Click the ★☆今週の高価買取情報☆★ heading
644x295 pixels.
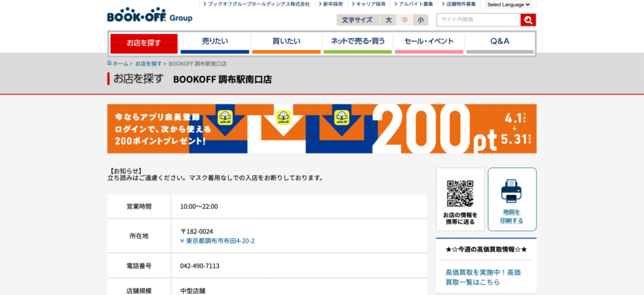coord(486,249)
